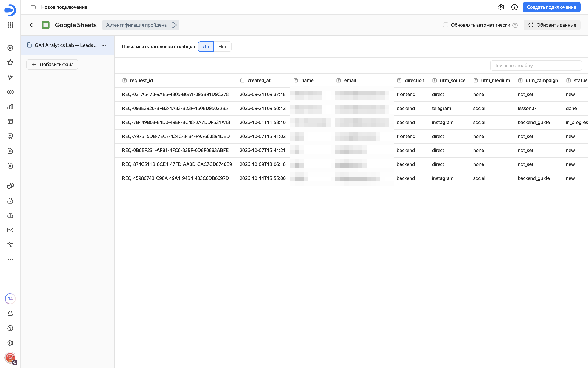Click the three dots more icon in sidebar
This screenshot has height=368, width=588.
tap(10, 259)
